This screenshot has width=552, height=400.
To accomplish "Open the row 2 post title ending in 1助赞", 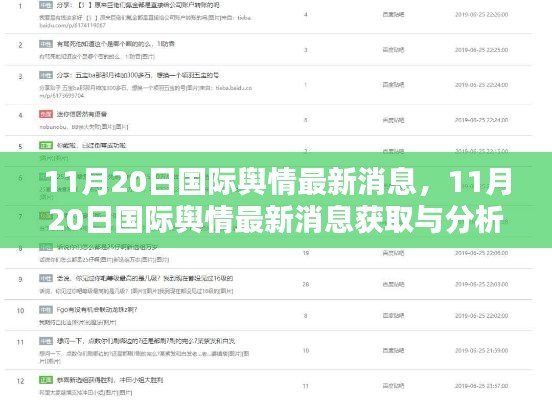I will point(115,44).
